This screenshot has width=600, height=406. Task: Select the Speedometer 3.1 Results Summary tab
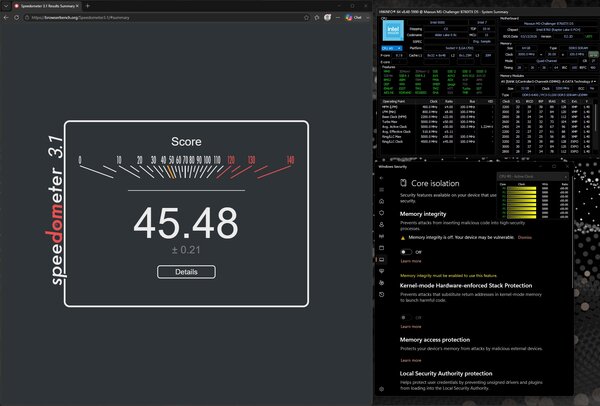[46, 6]
